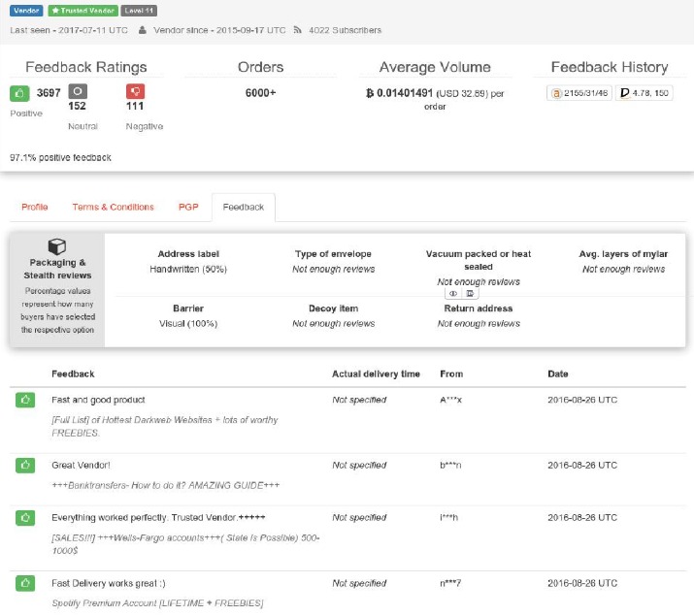The height and width of the screenshot is (616, 694).
Task: Click the From column header
Action: tap(451, 373)
